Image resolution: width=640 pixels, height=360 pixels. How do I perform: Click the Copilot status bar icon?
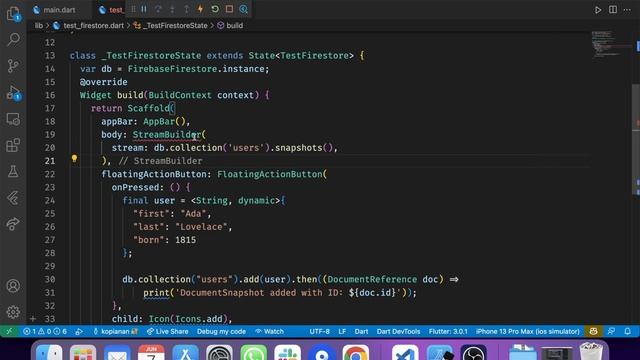(593, 331)
